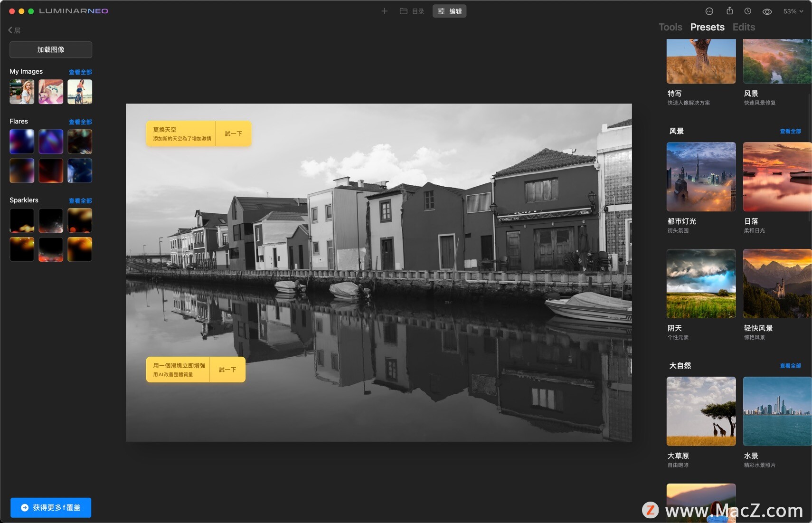812x523 pixels.
Task: Expand 查看全部 for the 风景 presets
Action: [790, 131]
